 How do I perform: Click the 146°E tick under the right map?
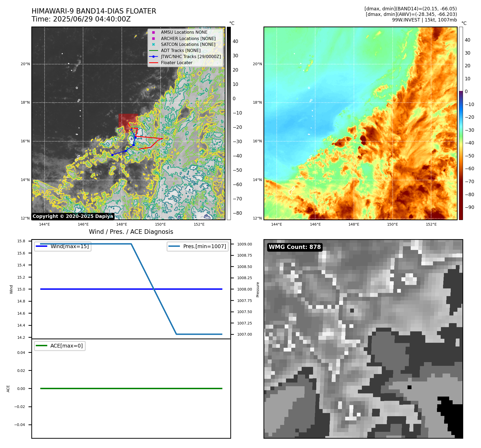click(315, 224)
